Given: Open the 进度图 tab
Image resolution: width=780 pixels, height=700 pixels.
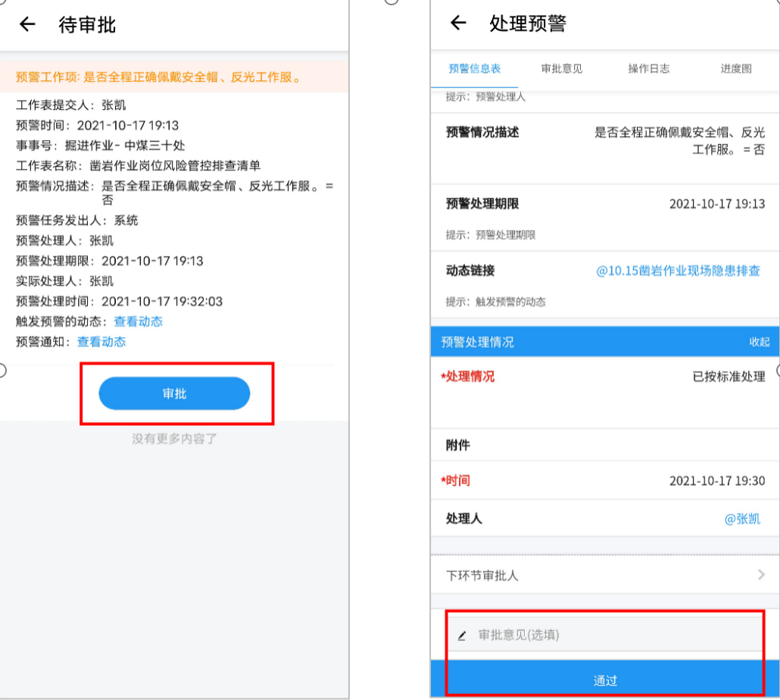Looking at the screenshot, I should pos(735,69).
